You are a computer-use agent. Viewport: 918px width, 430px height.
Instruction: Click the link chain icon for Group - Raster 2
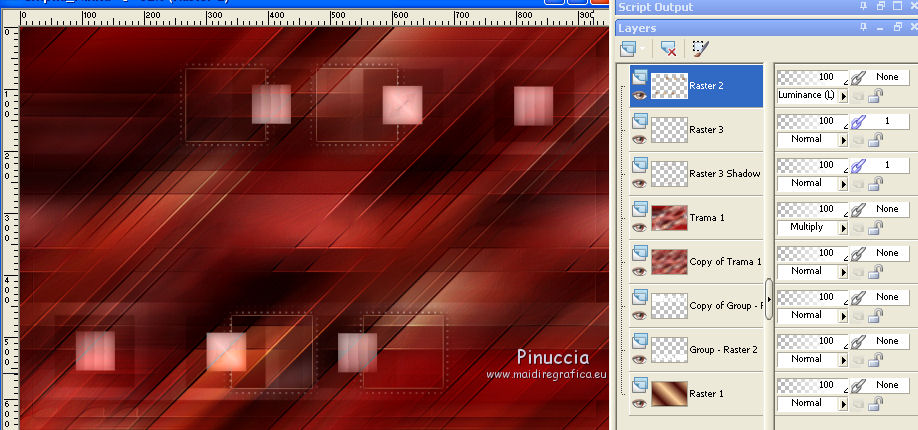click(858, 340)
